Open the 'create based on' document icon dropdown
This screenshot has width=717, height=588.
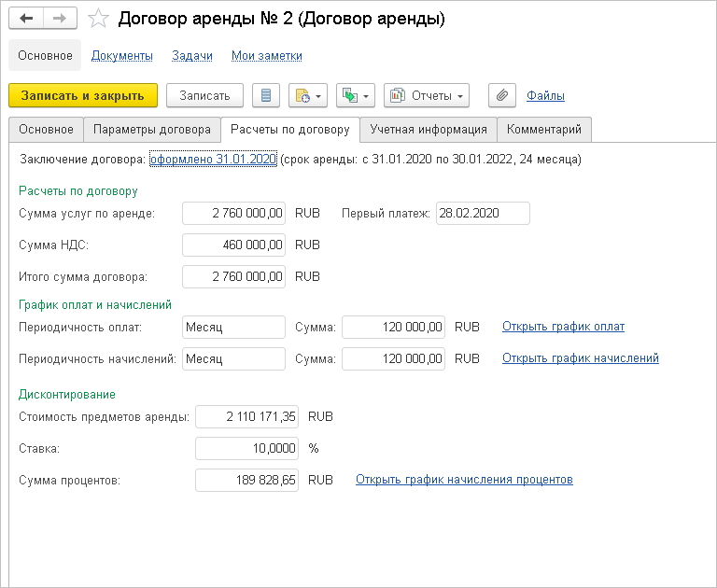coord(308,95)
